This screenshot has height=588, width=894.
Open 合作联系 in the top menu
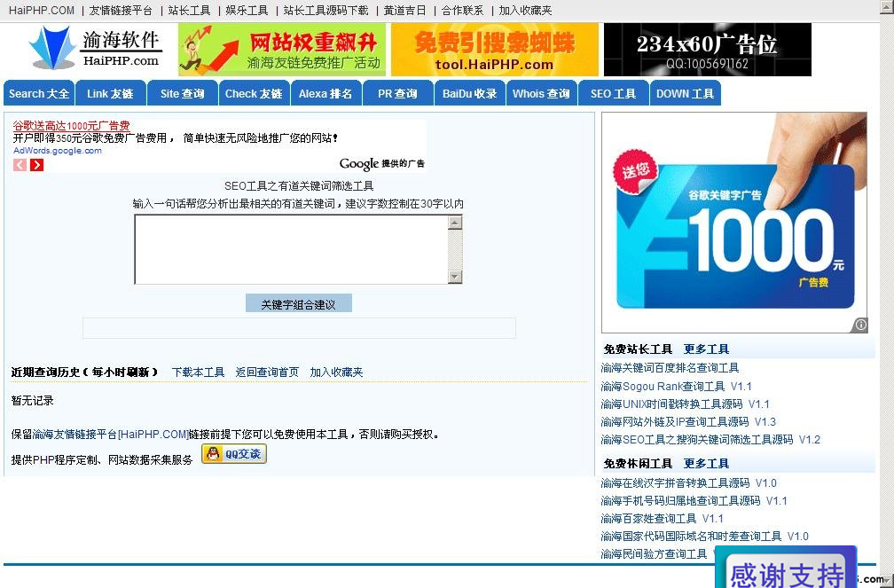tap(462, 11)
